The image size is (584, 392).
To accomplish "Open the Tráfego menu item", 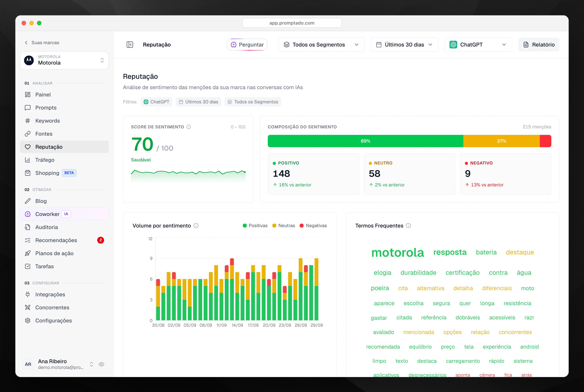I will [x=64, y=160].
